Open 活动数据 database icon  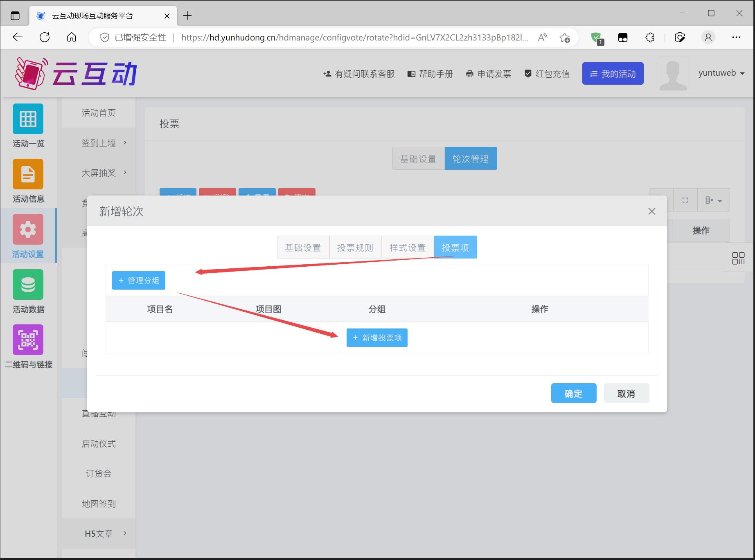tap(28, 285)
